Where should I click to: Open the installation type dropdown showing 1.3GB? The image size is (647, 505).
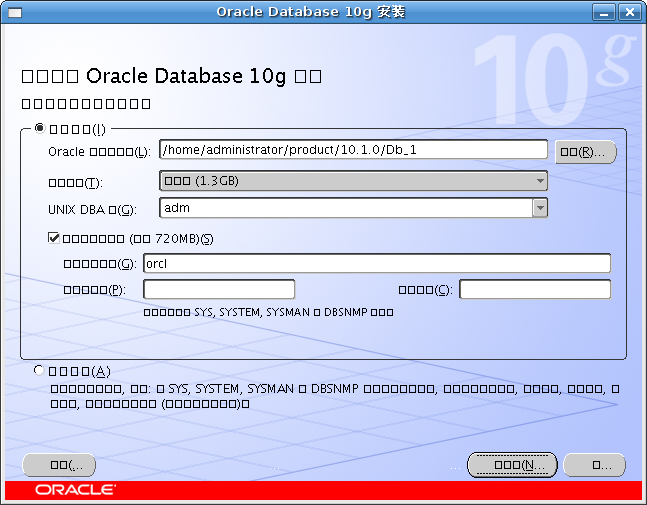354,181
